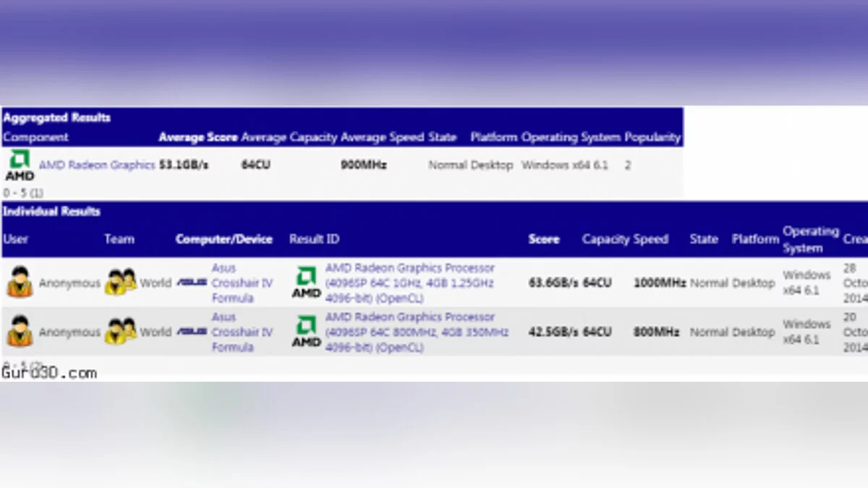Open the AMD Radeon Graphics component link

tap(97, 165)
